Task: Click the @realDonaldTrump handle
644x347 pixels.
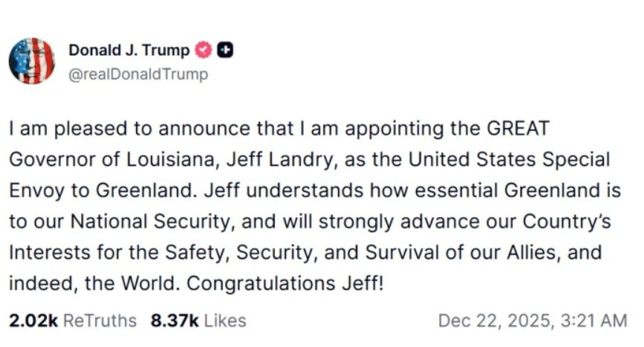Action: click(138, 74)
